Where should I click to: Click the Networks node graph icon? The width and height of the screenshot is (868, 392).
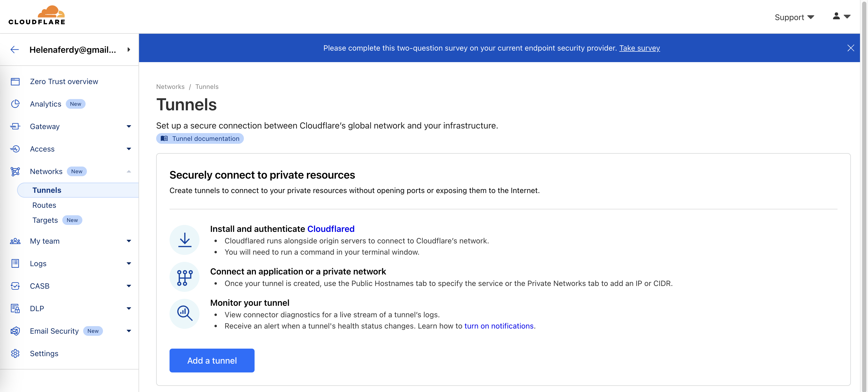pos(15,171)
